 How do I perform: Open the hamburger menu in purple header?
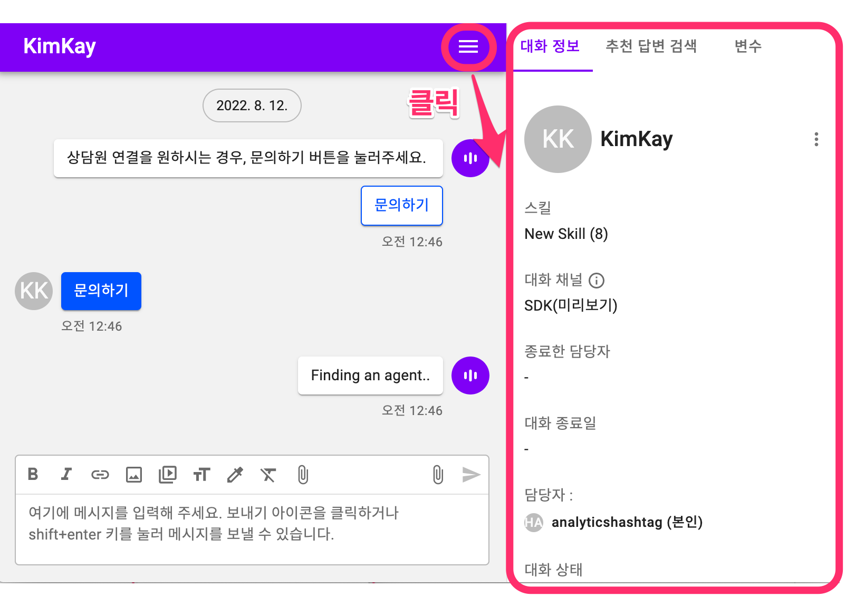tap(468, 47)
